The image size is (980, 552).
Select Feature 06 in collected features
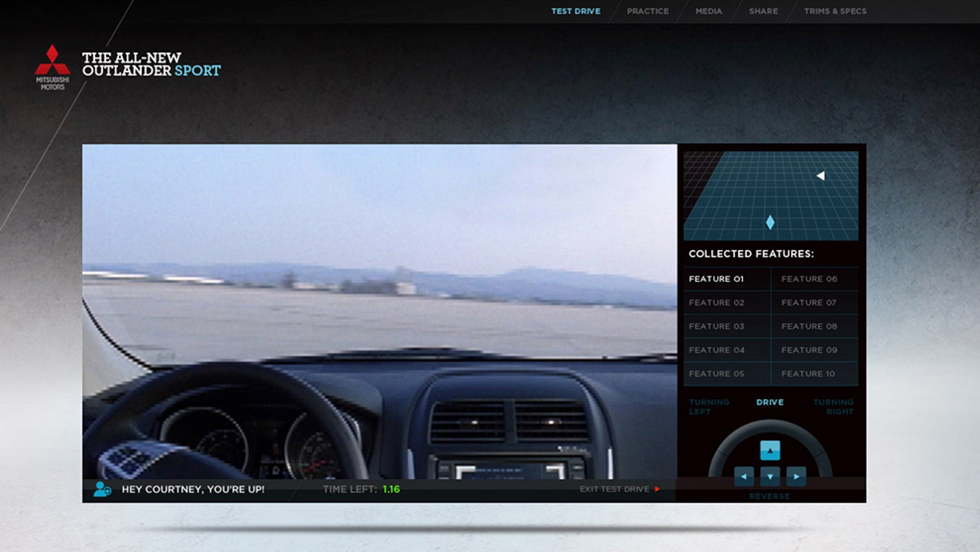click(809, 279)
